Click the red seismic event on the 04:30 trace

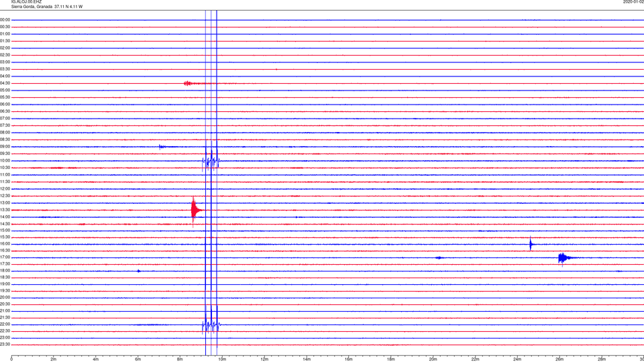click(x=188, y=83)
